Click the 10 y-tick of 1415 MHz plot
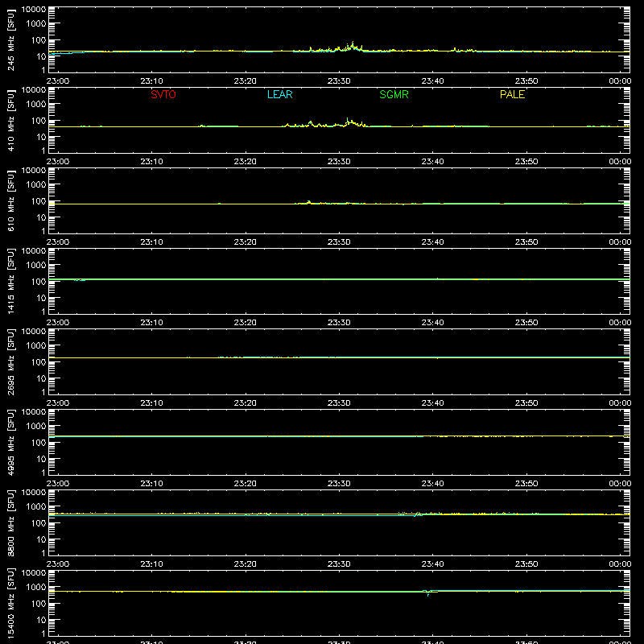The width and height of the screenshot is (644, 644). click(x=41, y=298)
